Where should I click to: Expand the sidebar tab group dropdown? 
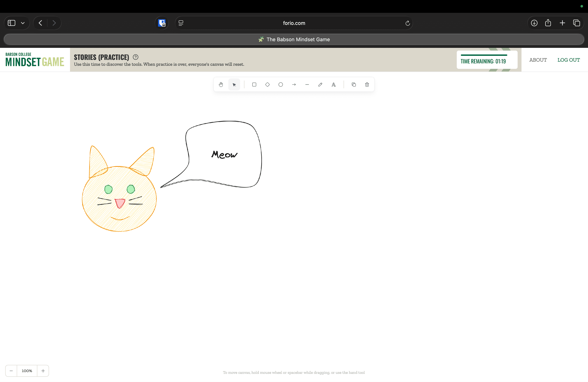tap(23, 23)
